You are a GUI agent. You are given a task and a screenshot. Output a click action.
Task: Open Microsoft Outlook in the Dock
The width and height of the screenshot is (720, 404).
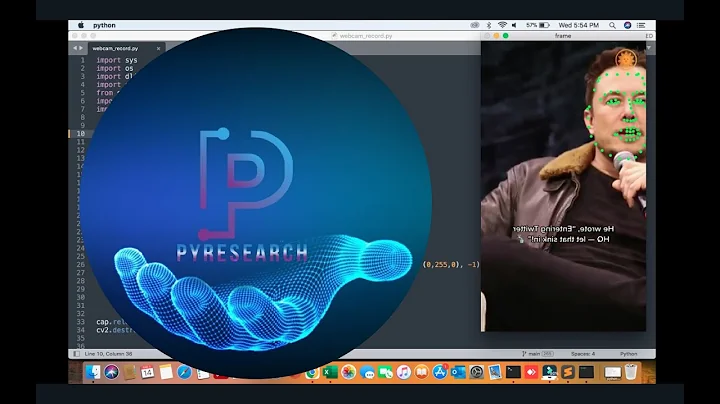458,372
